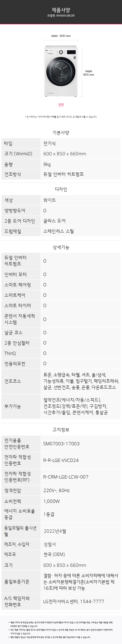The height and width of the screenshot is (644, 122).
Task: Click the safety certification number SM07003-17003
Action: click(61, 444)
